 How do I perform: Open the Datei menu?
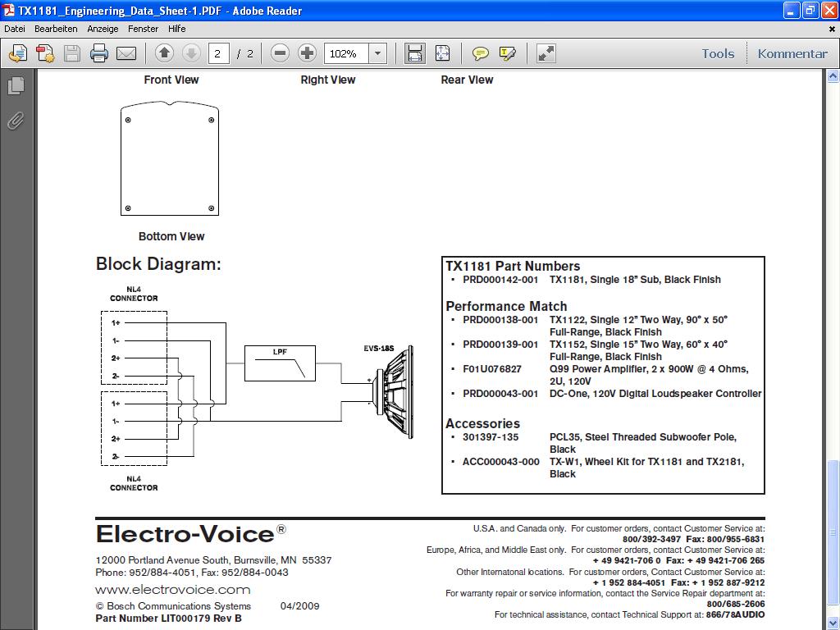(x=15, y=29)
